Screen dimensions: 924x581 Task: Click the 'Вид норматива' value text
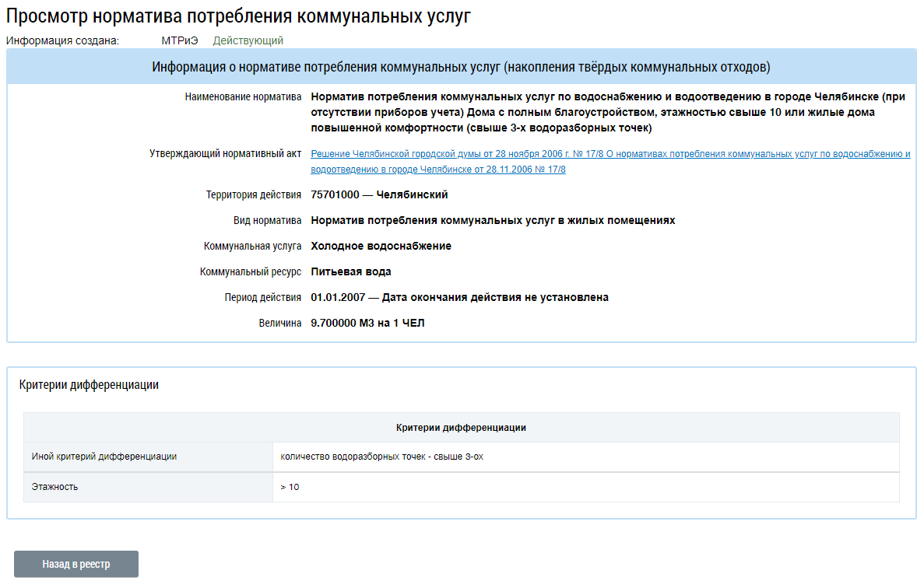[493, 220]
